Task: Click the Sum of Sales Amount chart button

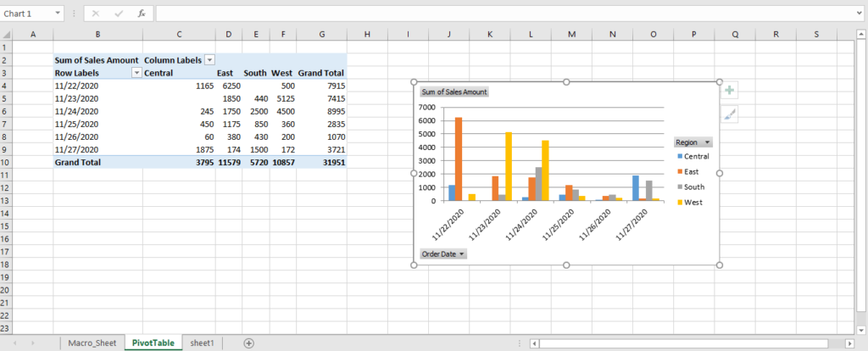Action: point(454,92)
